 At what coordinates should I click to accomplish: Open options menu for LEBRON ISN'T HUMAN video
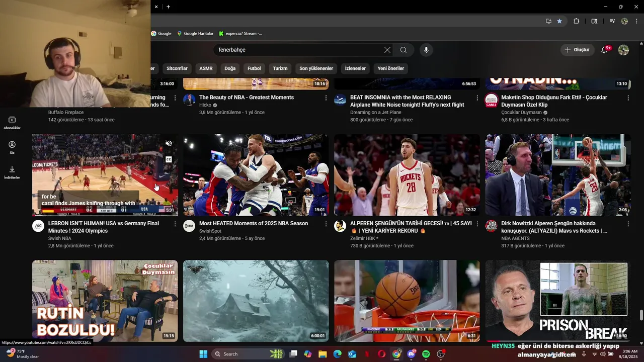pyautogui.click(x=175, y=224)
